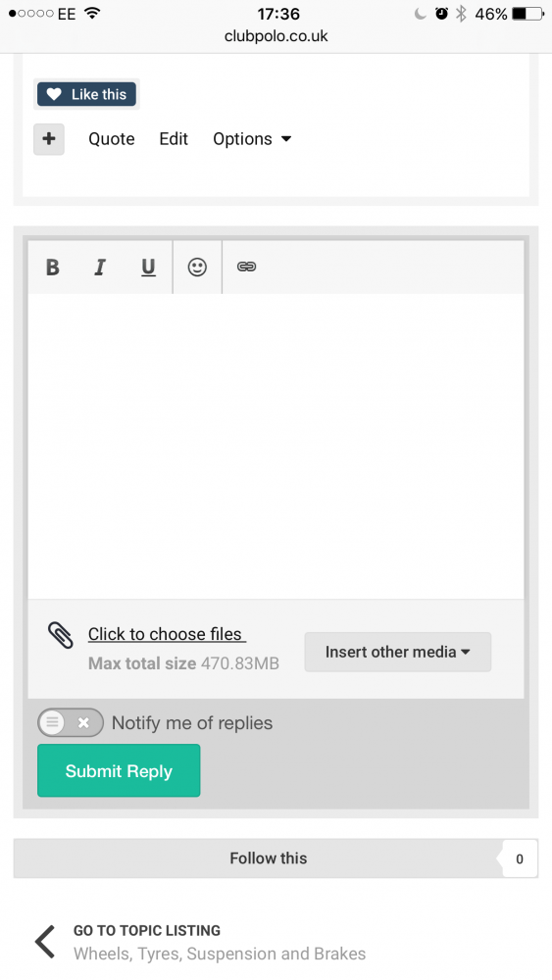The image size is (552, 980).
Task: Edit this post
Action: coord(174,139)
